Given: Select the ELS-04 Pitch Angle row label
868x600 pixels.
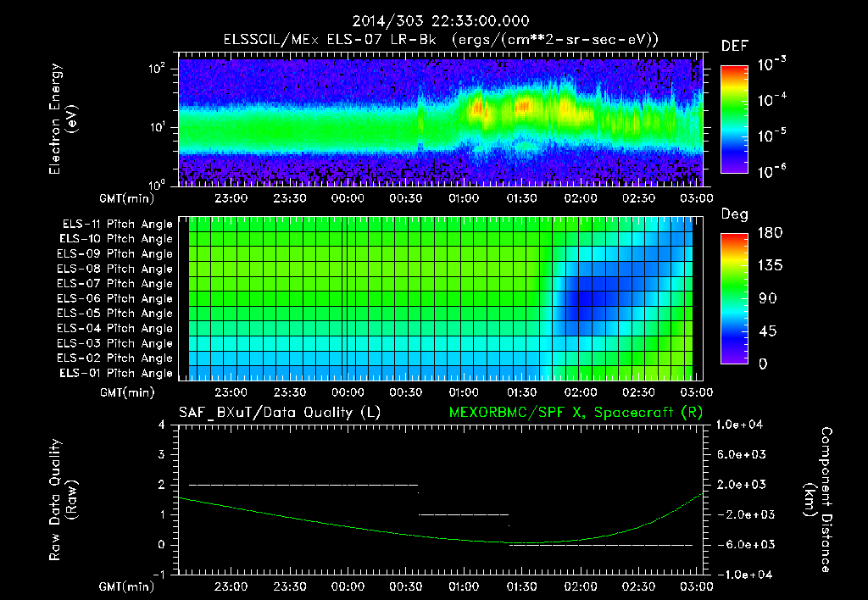Looking at the screenshot, I should click(x=114, y=328).
